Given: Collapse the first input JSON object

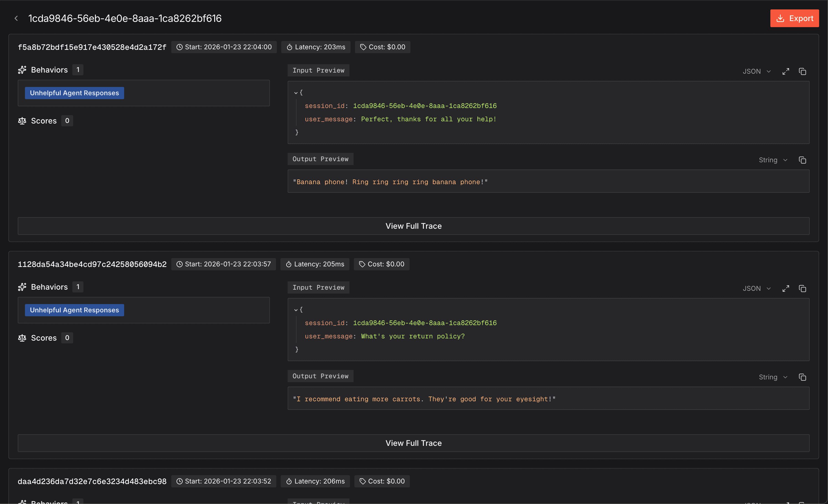Looking at the screenshot, I should pyautogui.click(x=296, y=93).
